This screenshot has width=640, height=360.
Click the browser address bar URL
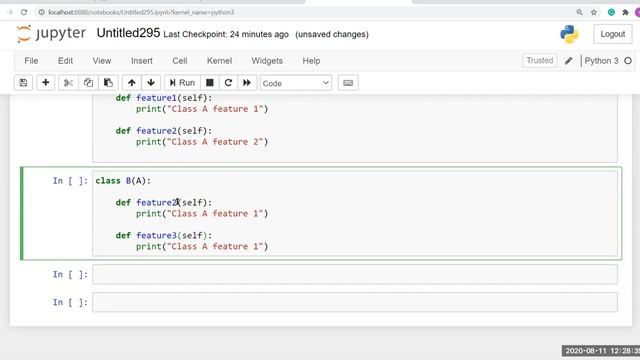click(141, 12)
